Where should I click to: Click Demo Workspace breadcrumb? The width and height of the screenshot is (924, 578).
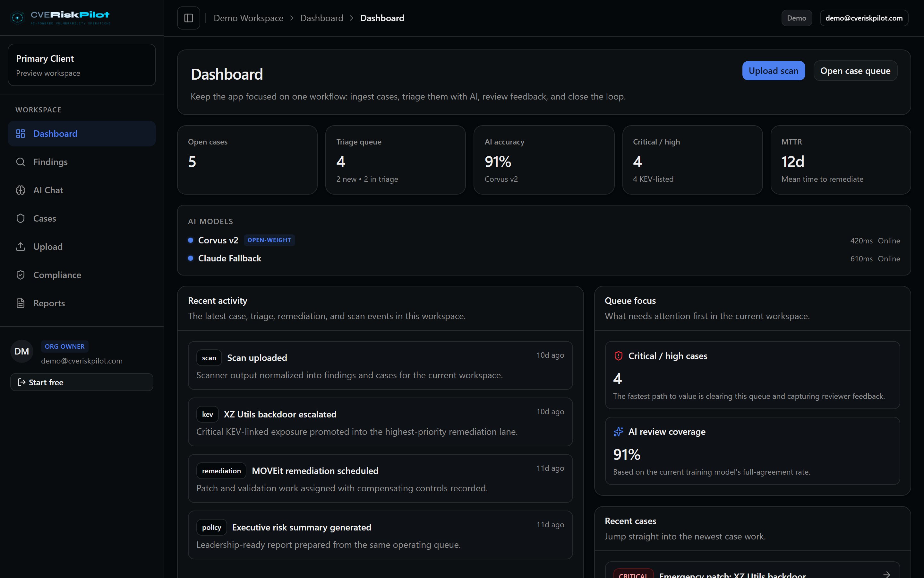[x=248, y=18]
